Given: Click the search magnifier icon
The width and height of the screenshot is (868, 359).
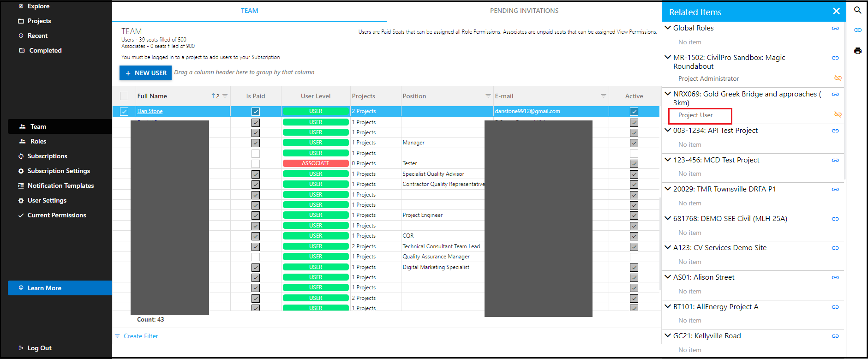Looking at the screenshot, I should (857, 10).
